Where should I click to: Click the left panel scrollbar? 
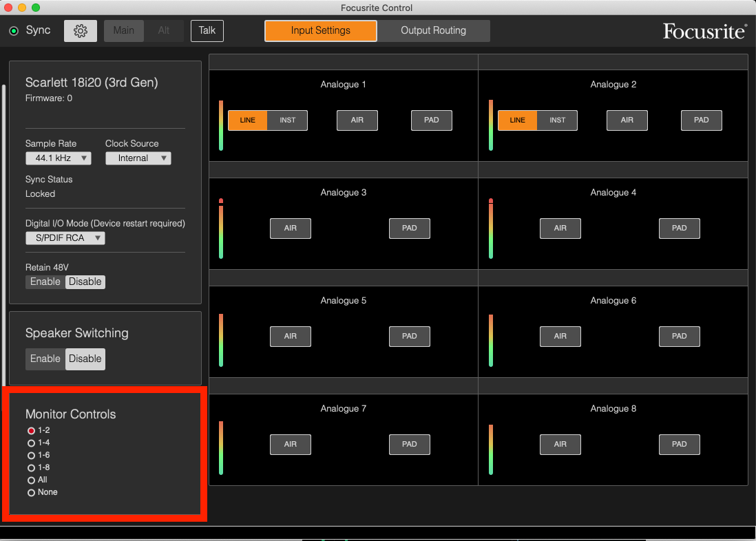(3, 234)
